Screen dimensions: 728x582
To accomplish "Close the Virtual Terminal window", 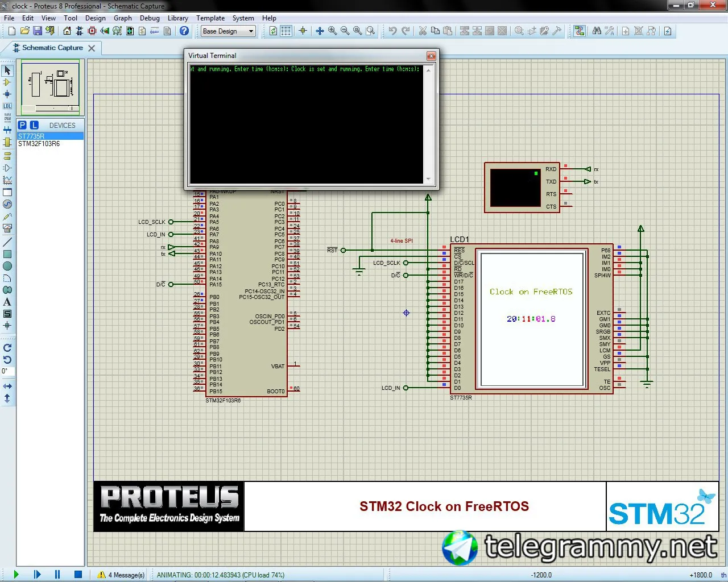I will pyautogui.click(x=431, y=56).
